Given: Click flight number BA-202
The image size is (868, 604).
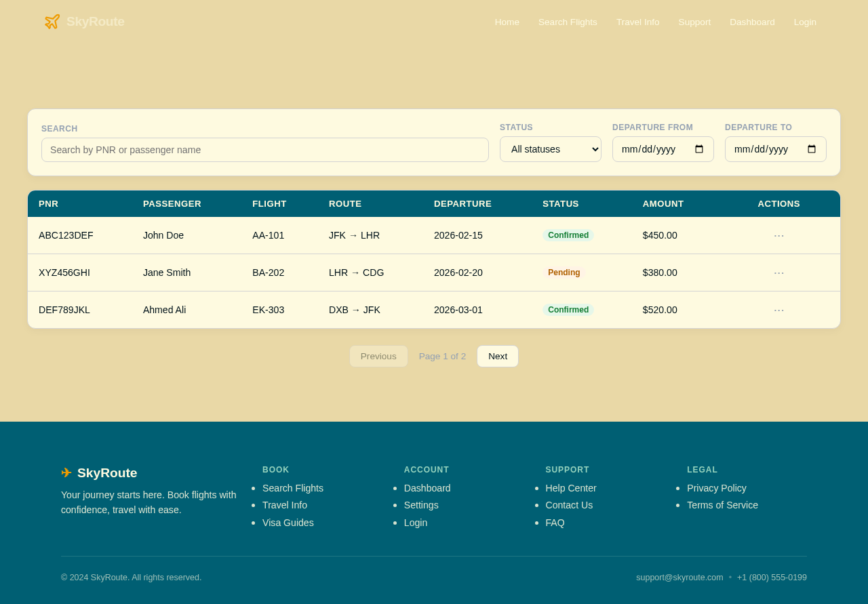Looking at the screenshot, I should 269,273.
